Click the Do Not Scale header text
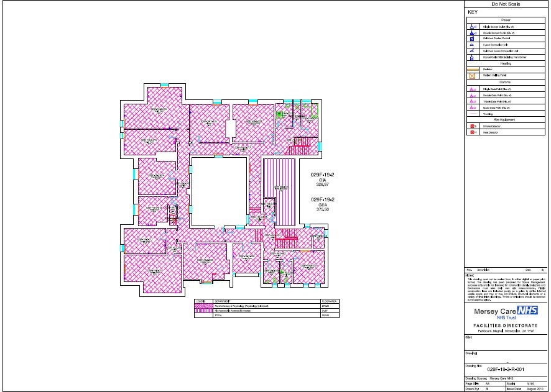The image size is (551, 392). coord(506,4)
